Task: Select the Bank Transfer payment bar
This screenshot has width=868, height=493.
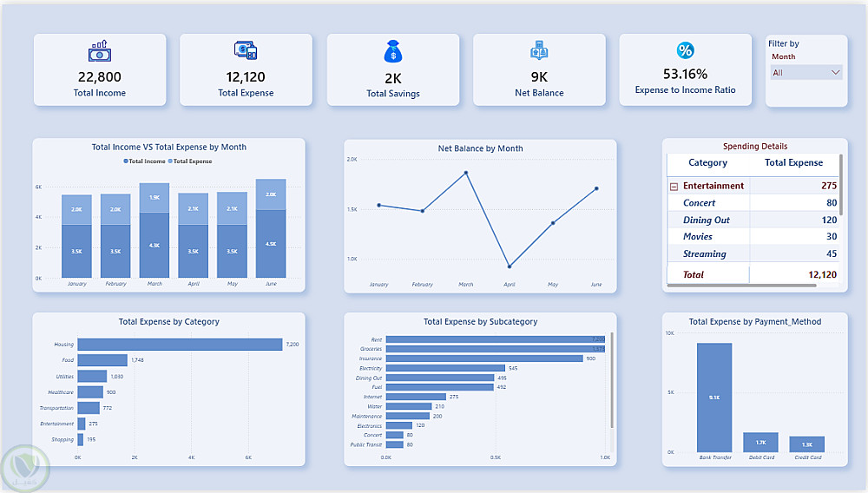Action: click(714, 398)
